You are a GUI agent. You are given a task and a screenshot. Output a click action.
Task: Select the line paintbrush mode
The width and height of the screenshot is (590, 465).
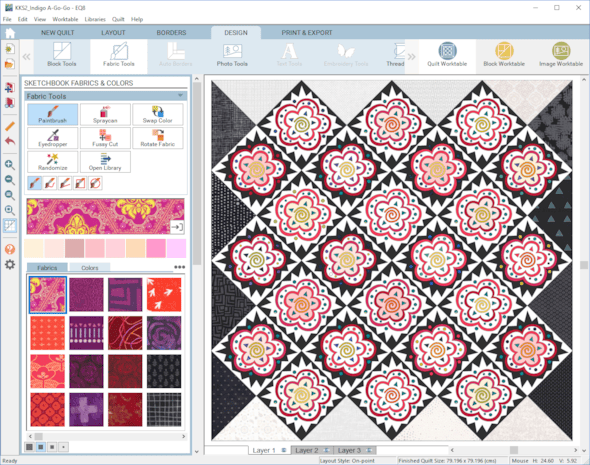click(x=65, y=183)
